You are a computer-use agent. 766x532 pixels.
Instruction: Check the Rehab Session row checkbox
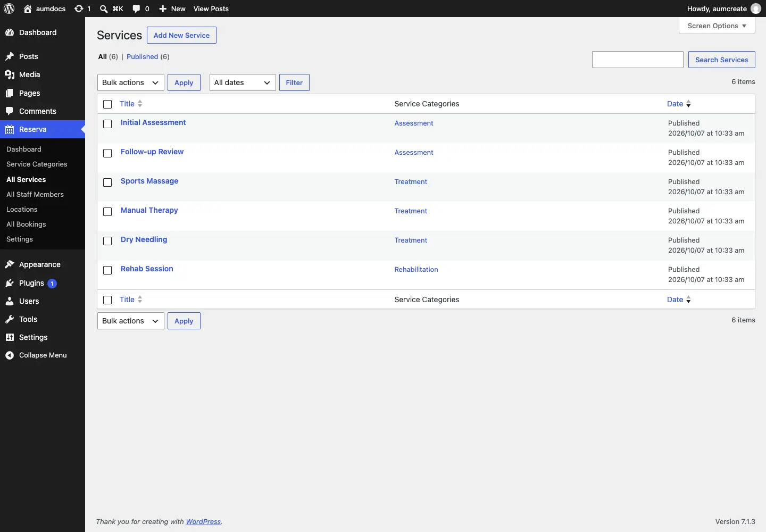coord(107,270)
